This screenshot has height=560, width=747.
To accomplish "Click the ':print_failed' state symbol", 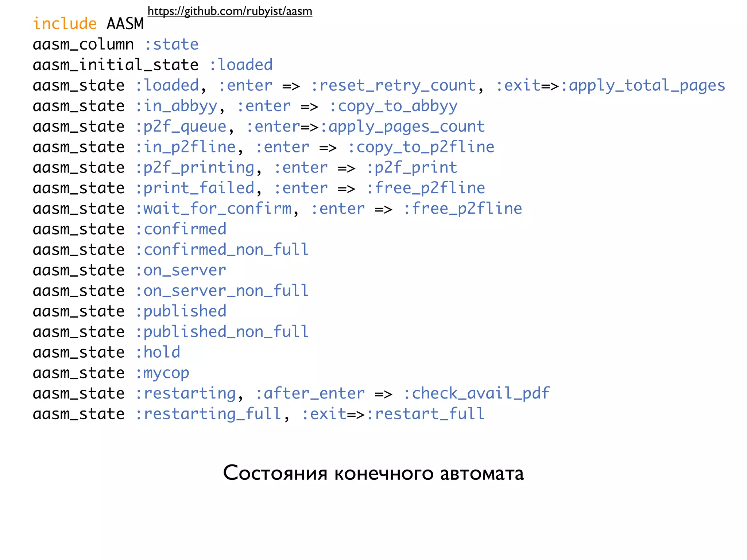I will 195,188.
